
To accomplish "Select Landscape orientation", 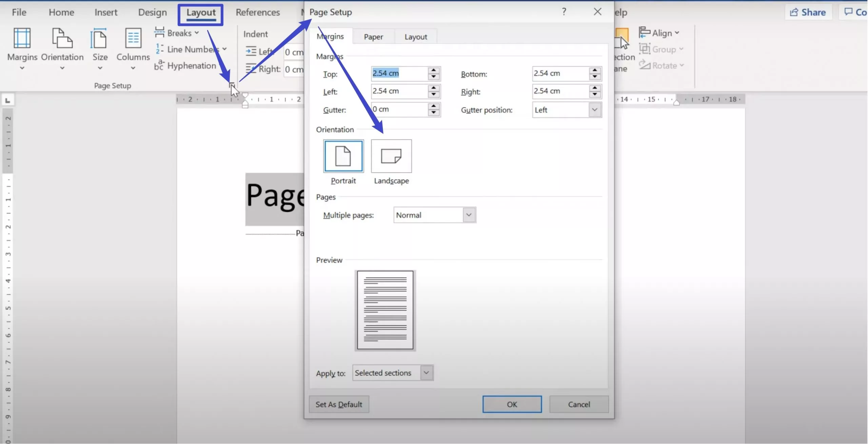I will point(391,156).
